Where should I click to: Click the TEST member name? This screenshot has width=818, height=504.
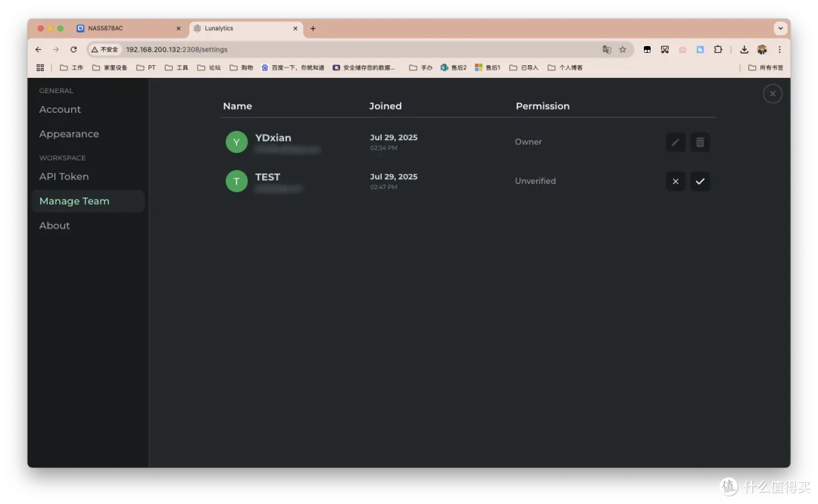267,177
